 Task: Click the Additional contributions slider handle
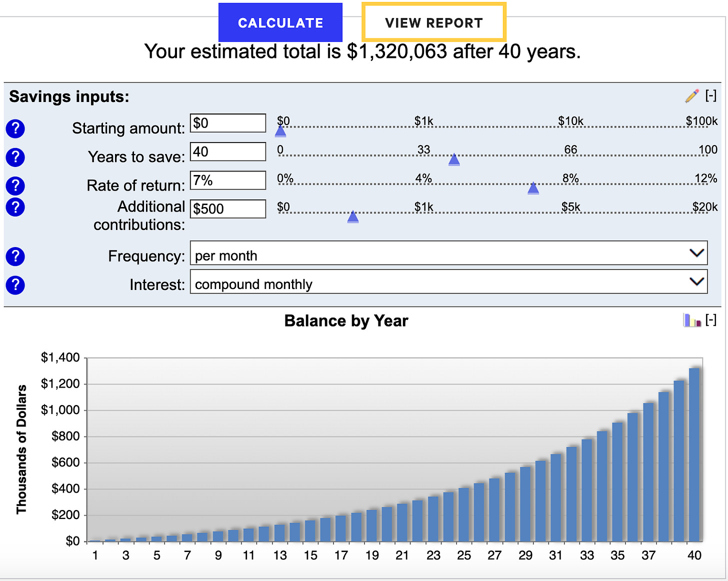353,216
